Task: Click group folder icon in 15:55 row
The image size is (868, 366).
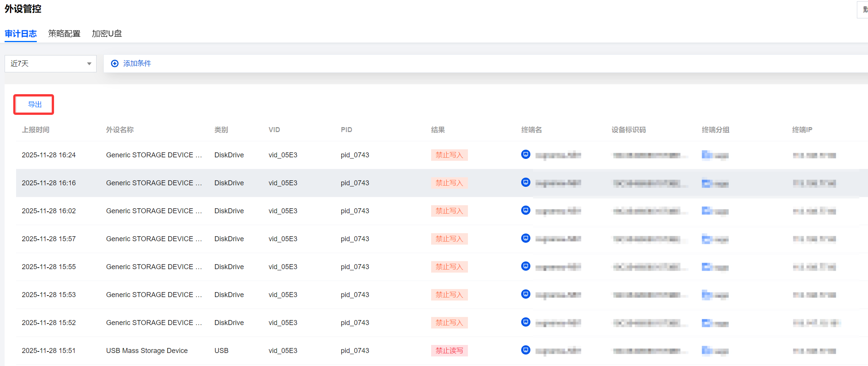Action: coord(707,267)
